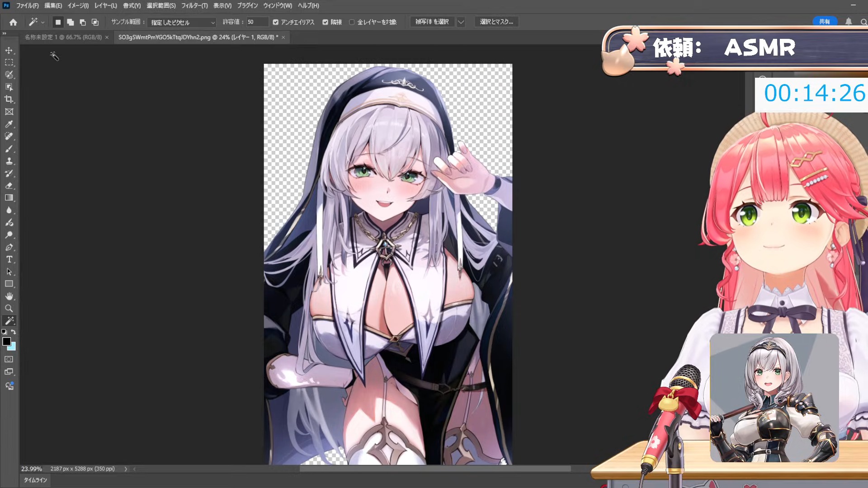Select the Smudge/Mixer brush tool icon
This screenshot has width=868, height=488.
pyautogui.click(x=9, y=222)
